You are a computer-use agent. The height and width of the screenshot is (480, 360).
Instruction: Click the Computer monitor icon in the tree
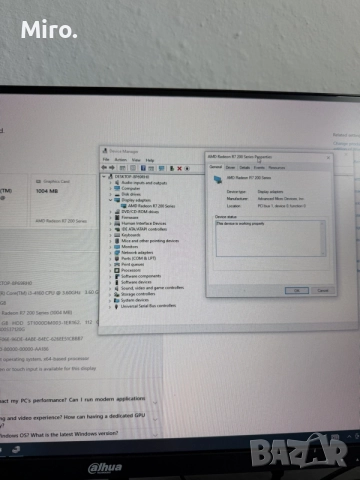117,188
